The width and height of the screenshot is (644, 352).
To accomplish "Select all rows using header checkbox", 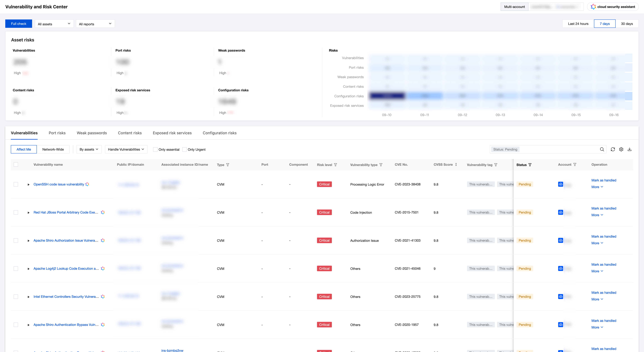I will tap(16, 165).
